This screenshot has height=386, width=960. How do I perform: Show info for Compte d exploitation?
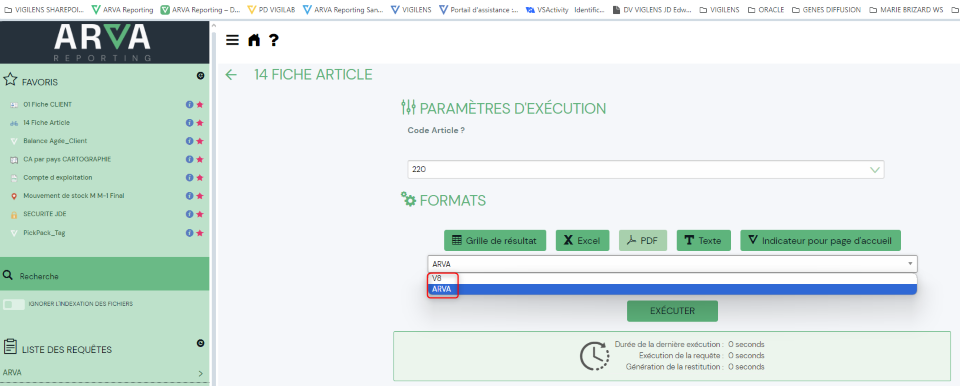(189, 178)
